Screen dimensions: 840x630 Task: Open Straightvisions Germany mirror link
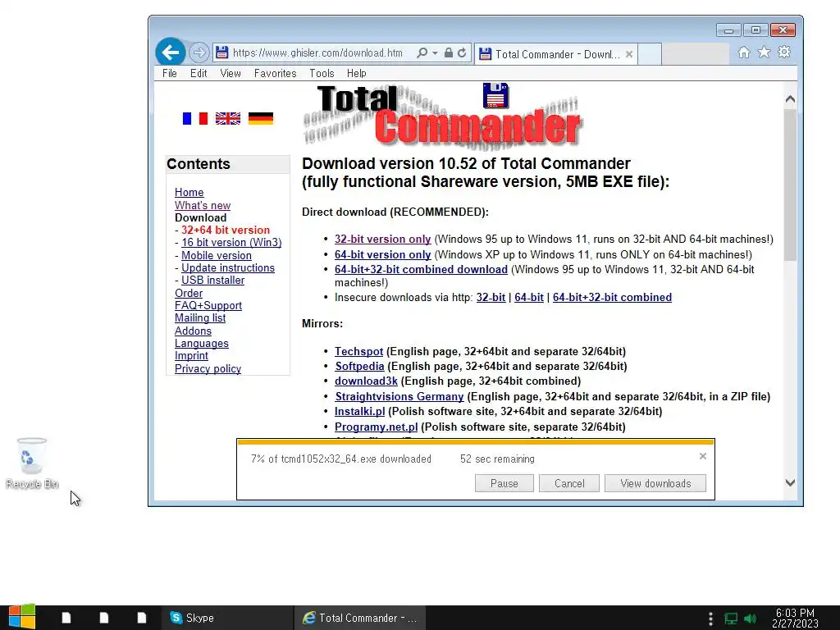point(399,396)
